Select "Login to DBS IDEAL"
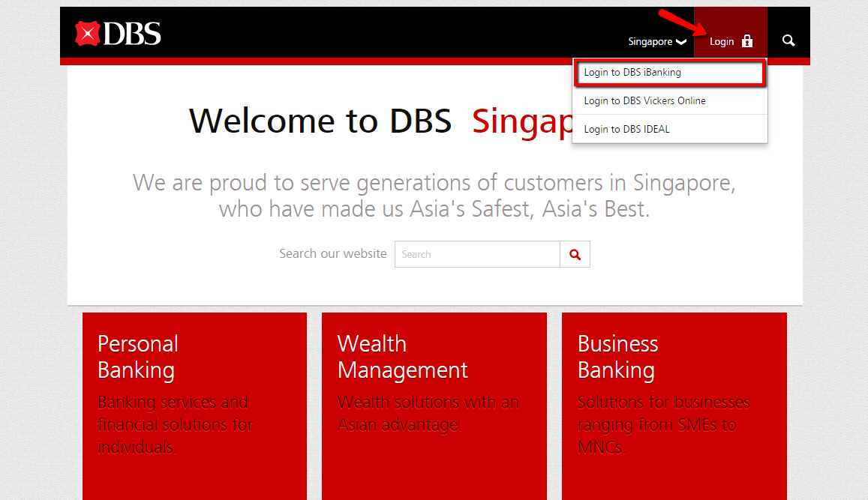The height and width of the screenshot is (500, 868). point(626,128)
